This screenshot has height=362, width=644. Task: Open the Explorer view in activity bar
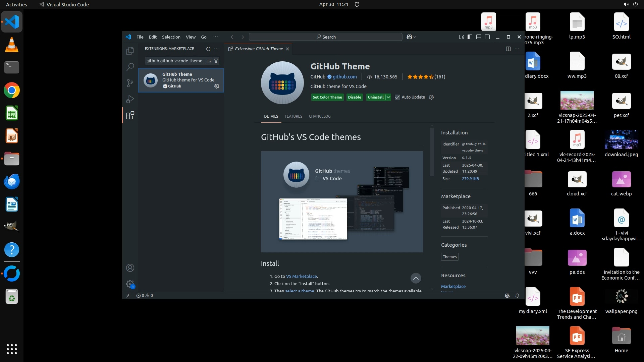coord(130,51)
